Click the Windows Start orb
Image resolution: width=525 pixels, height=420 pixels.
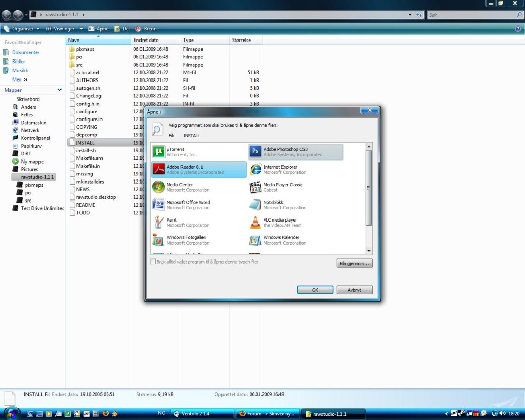[x=12, y=413]
